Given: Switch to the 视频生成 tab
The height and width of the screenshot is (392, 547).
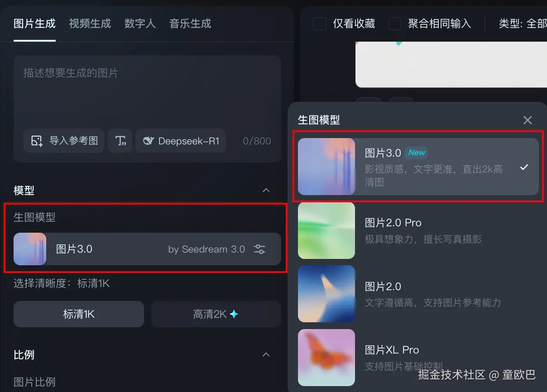Looking at the screenshot, I should pos(90,24).
